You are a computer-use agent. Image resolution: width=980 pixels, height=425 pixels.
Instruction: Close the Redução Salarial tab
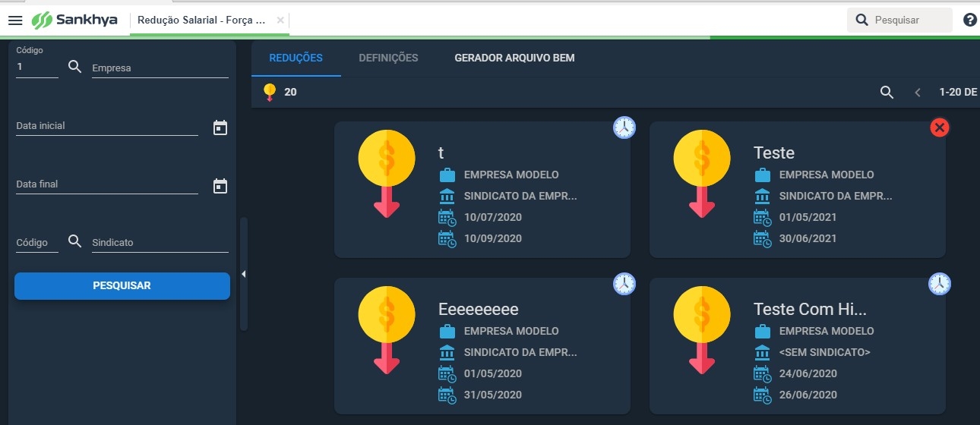[280, 20]
